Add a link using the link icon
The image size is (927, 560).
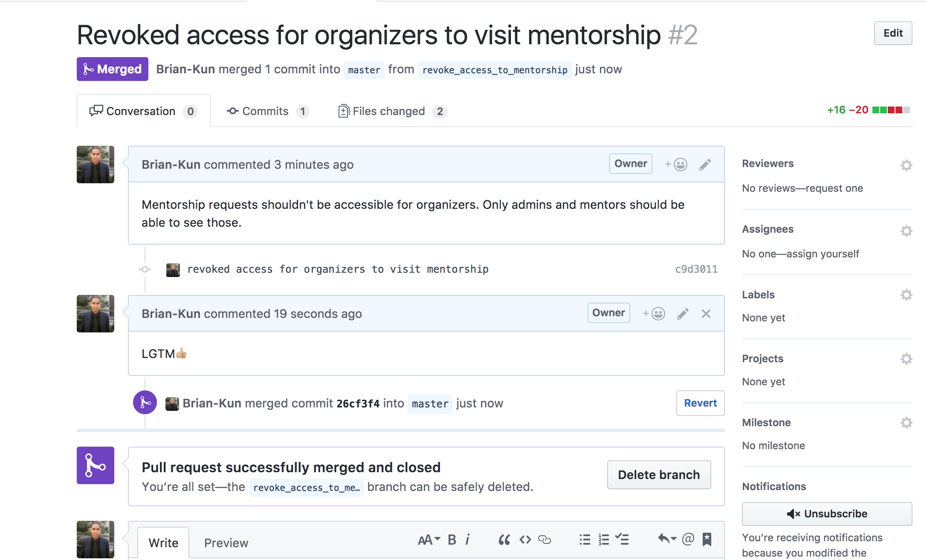[545, 540]
